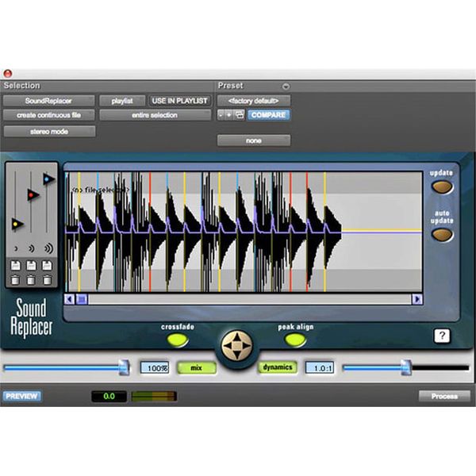
Task: Click the Process button
Action: click(444, 396)
